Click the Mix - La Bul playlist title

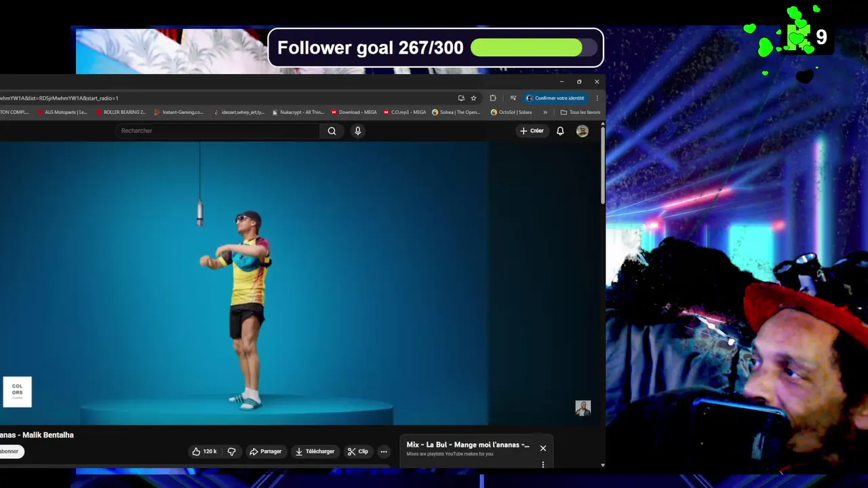pyautogui.click(x=468, y=445)
